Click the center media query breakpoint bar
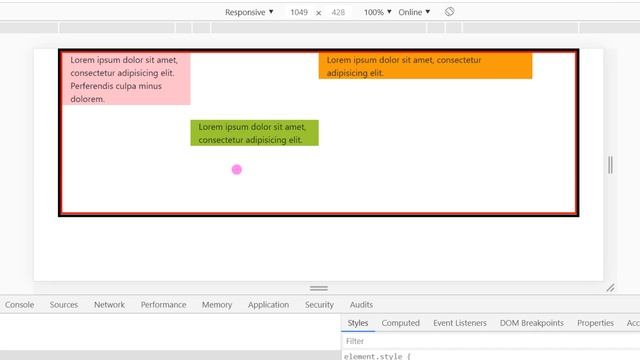This screenshot has width=640, height=360. 318,28
